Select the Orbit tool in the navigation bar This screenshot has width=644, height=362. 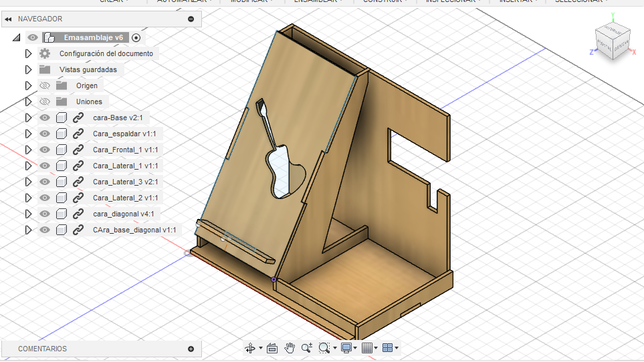pos(249,348)
